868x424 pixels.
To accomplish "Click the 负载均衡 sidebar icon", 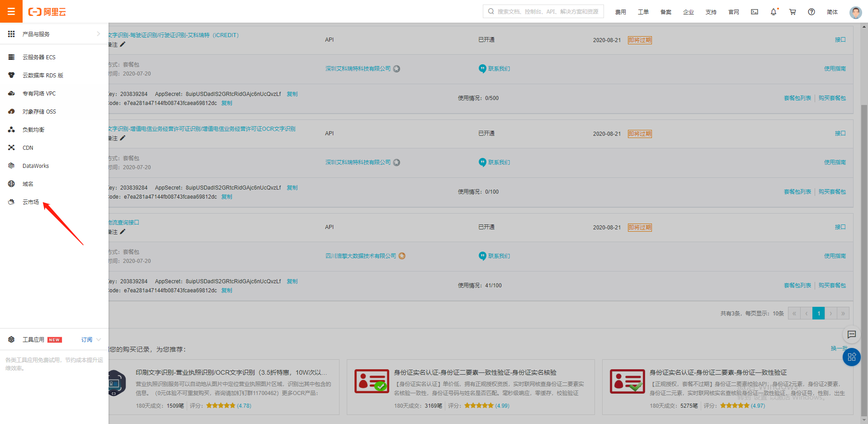I will [x=11, y=129].
